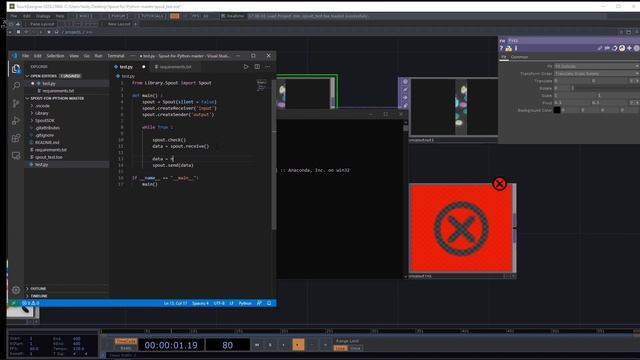Click the TouchDesigner app icon in title bar
The width and height of the screenshot is (640, 360).
12,7
